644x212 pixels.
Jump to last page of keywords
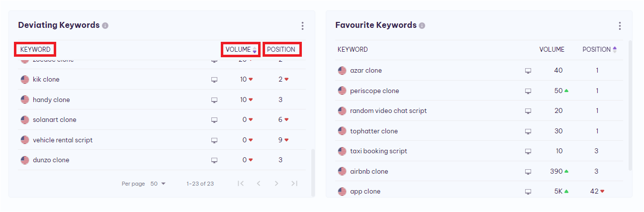point(294,184)
